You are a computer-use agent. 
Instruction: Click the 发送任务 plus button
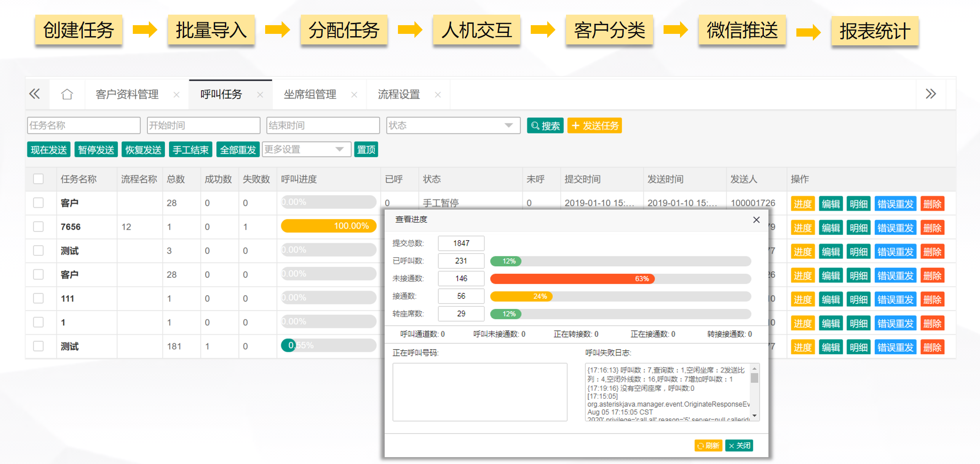pos(594,126)
